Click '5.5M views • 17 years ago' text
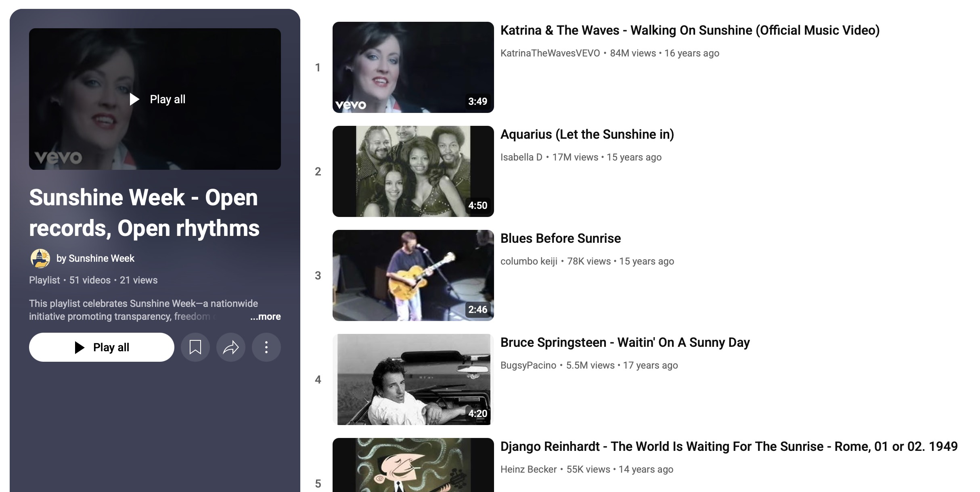The image size is (980, 492). coord(622,365)
